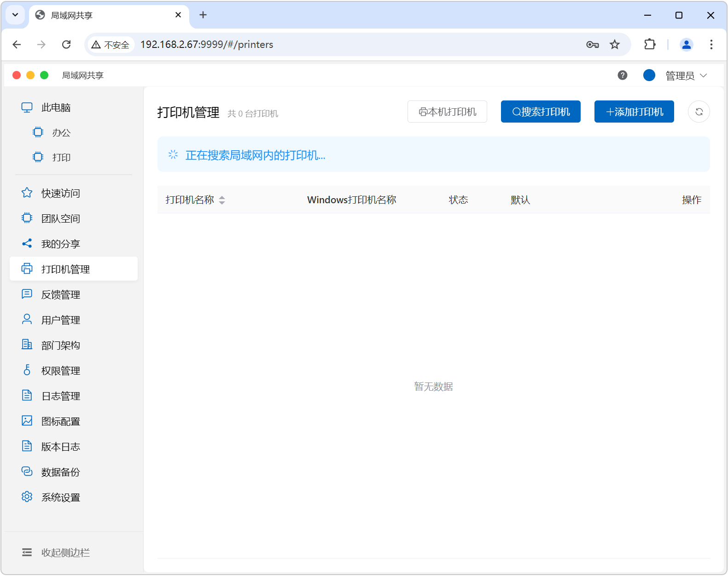Reload the page with browser refresh

[x=66, y=44]
